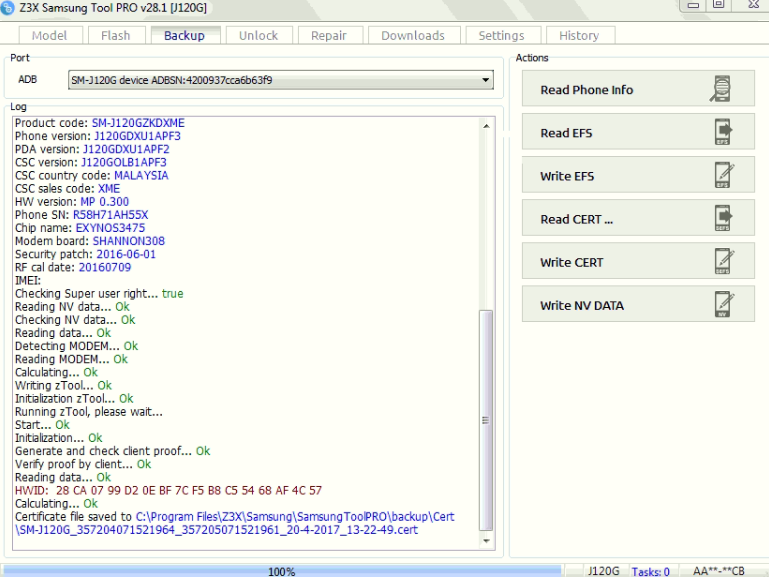Screen dimensions: 769x577
Task: Click the 100% progress bar
Action: (282, 571)
